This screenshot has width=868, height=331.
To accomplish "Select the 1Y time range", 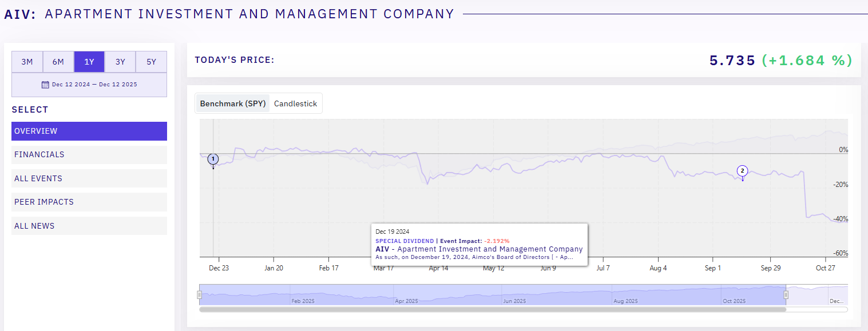I will click(x=89, y=62).
